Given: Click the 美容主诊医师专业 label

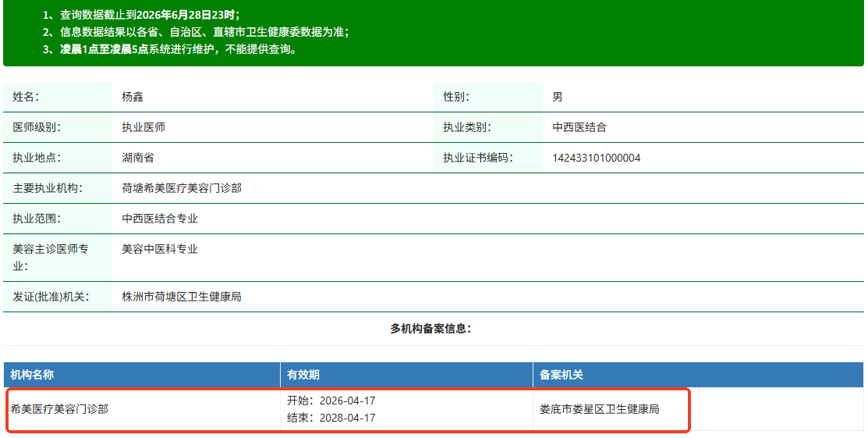Looking at the screenshot, I should pyautogui.click(x=51, y=258).
